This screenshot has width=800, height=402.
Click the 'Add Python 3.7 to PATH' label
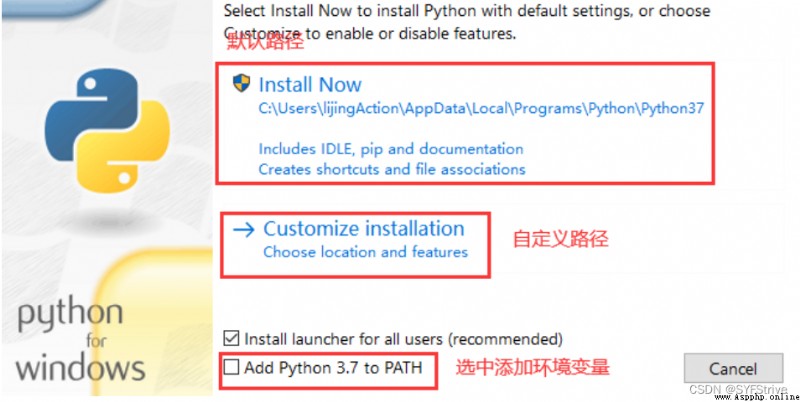[333, 367]
